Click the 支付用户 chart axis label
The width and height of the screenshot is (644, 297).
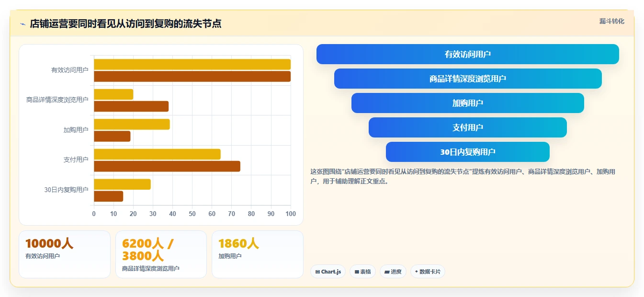point(76,160)
